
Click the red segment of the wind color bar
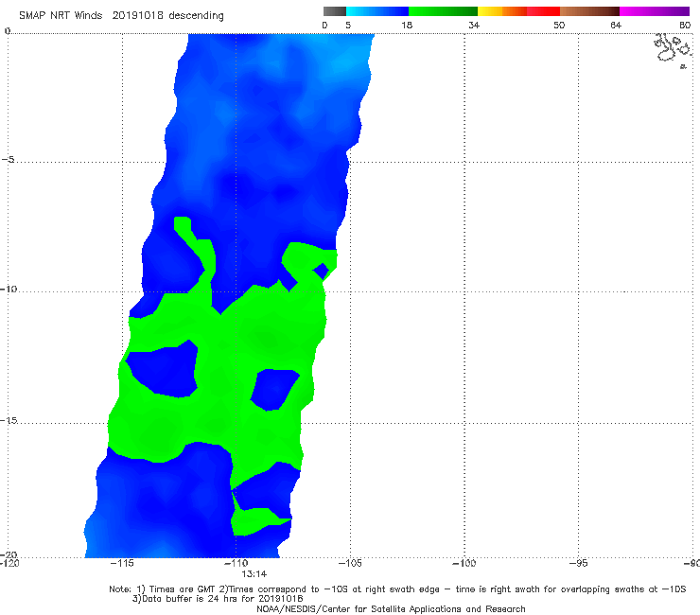(x=543, y=11)
